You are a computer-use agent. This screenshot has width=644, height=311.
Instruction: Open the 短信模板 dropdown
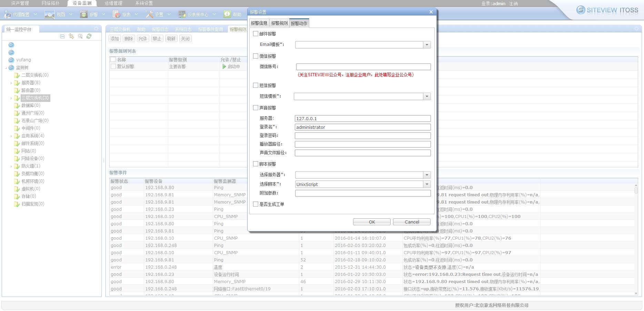click(x=427, y=96)
